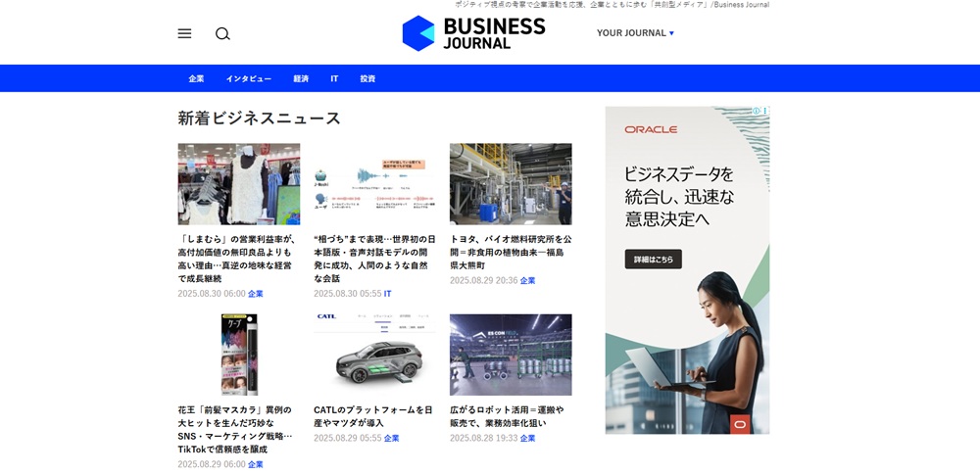This screenshot has height=475, width=980.
Task: Open the Toyota biofuel research lab article
Action: coord(511,252)
